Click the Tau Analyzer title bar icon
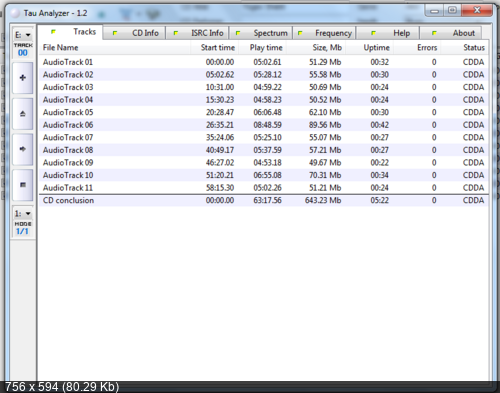The width and height of the screenshot is (500, 393). pos(15,13)
